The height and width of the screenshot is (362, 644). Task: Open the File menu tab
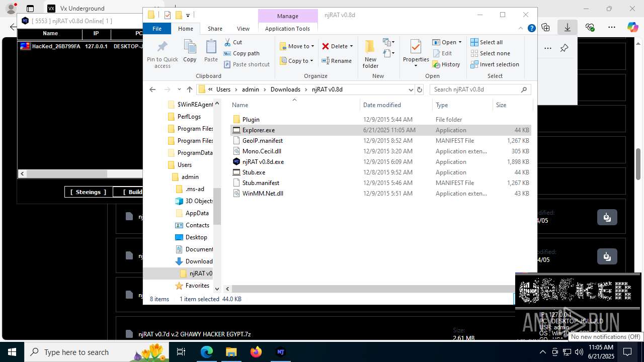(x=157, y=29)
